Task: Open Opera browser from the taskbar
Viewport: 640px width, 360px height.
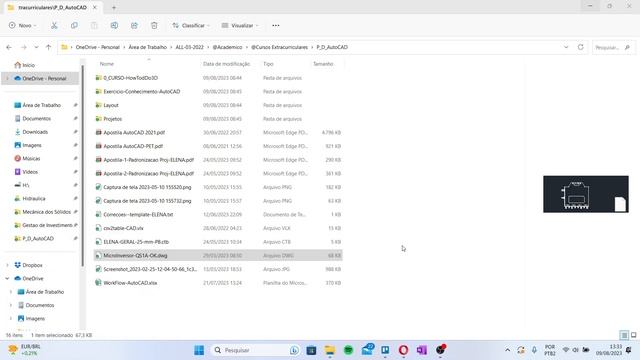Action: (403, 350)
